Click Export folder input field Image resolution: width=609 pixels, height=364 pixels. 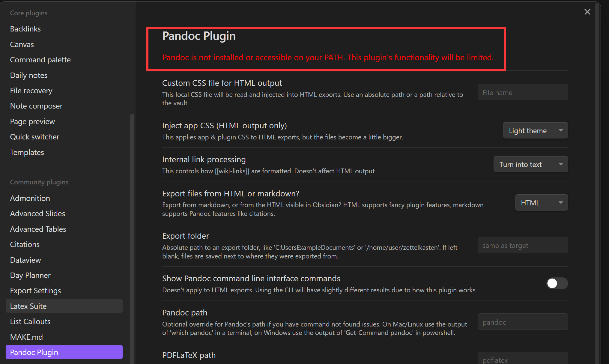click(522, 245)
